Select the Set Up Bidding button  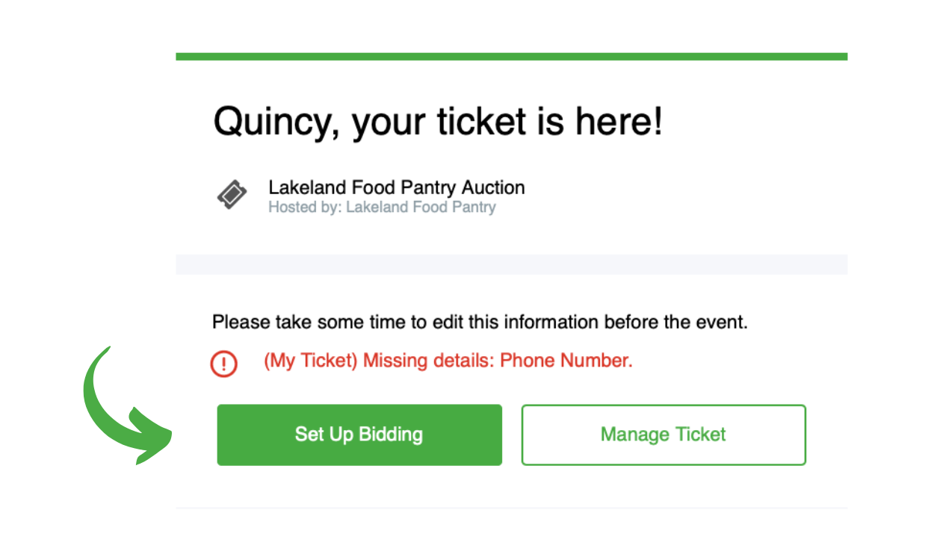(359, 435)
